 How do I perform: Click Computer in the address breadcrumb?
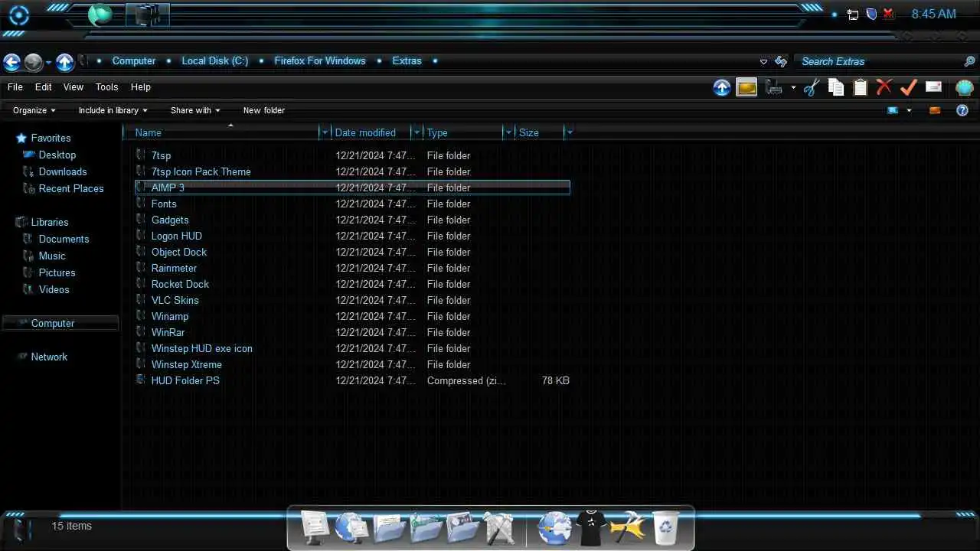coord(134,61)
